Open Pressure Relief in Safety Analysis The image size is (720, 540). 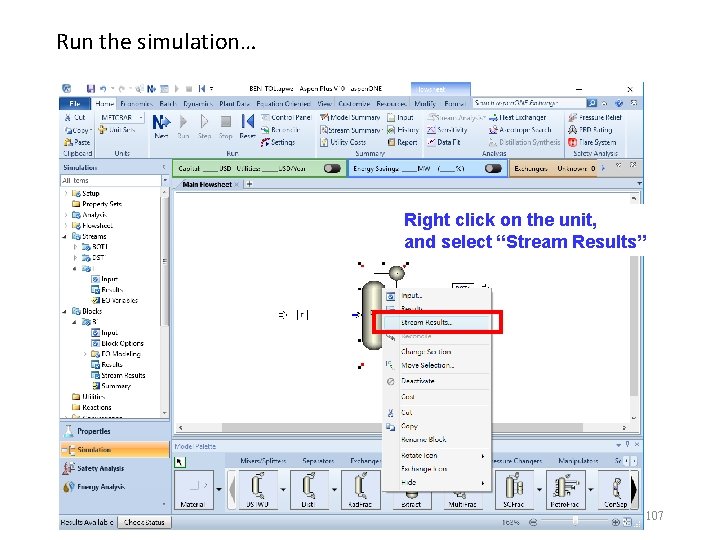click(595, 118)
